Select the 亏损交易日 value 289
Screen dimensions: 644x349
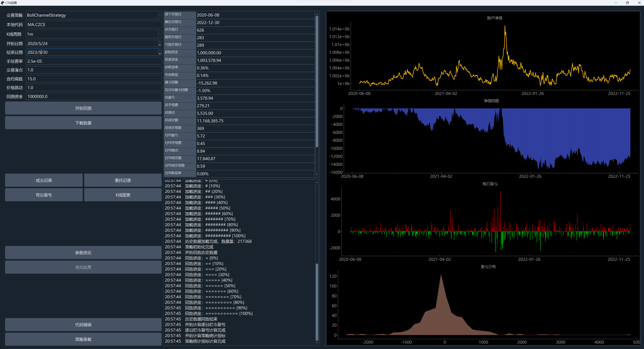tap(200, 45)
